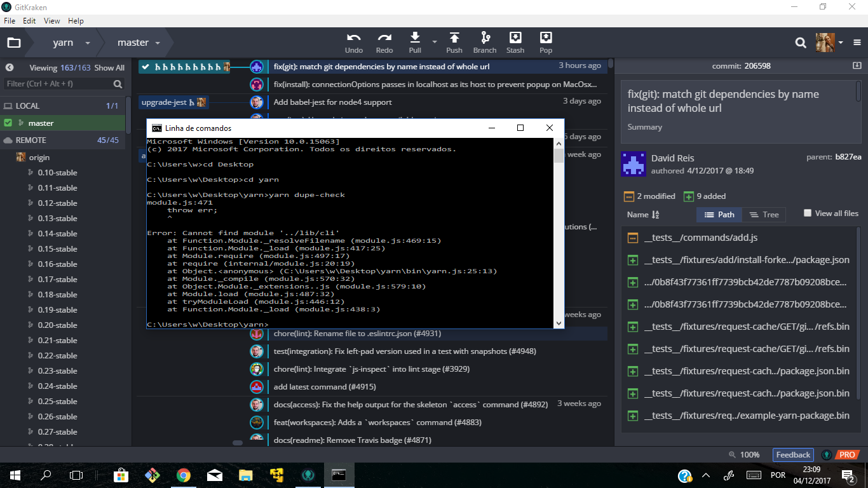
Task: Open the Pull options dropdown arrow
Action: pos(435,43)
